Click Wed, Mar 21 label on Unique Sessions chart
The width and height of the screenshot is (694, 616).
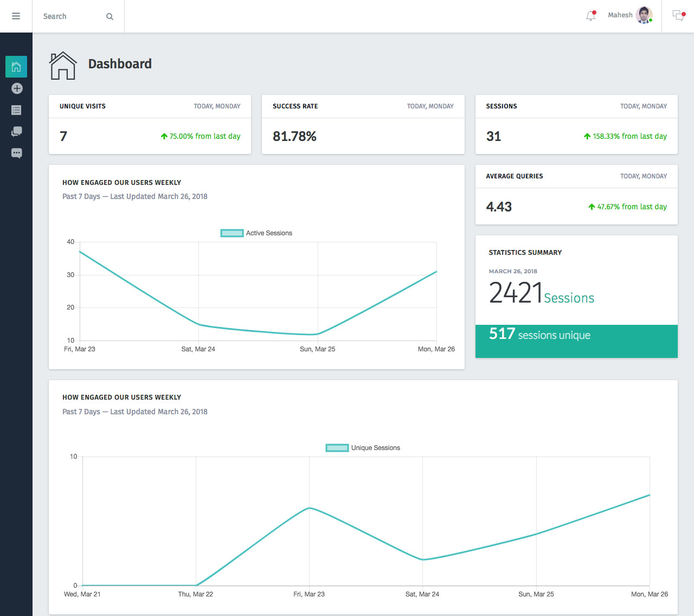82,594
